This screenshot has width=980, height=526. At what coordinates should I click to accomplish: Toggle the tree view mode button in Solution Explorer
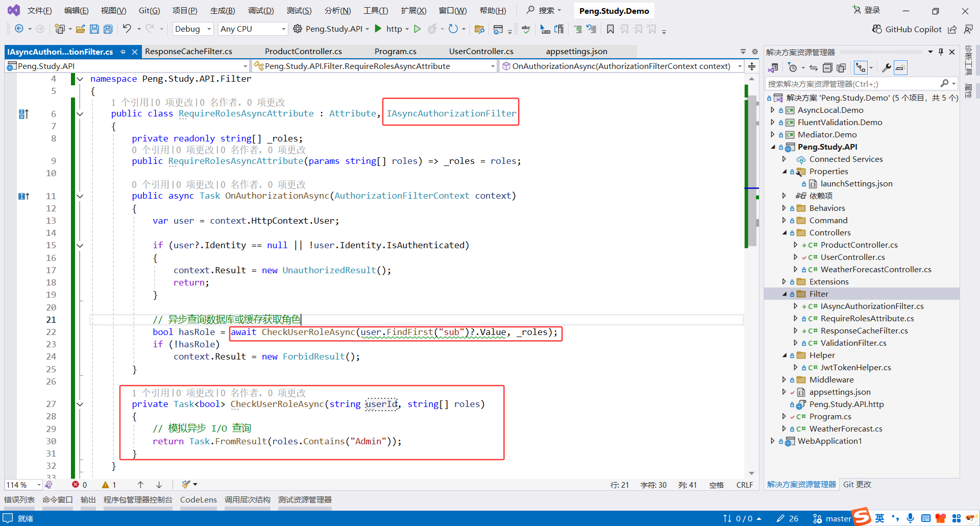point(861,67)
